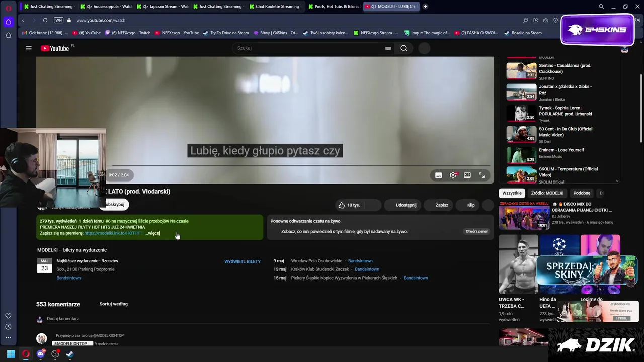Open the Opera menu logo

click(8, 8)
